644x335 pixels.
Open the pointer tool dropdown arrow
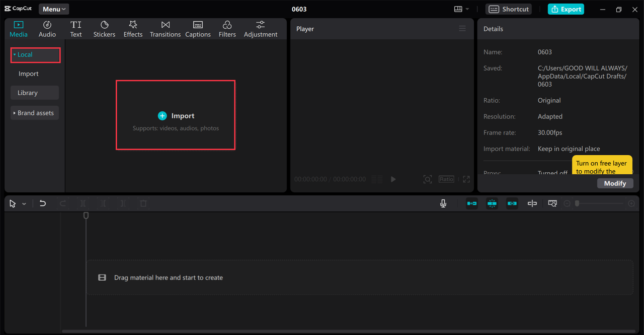coord(24,204)
